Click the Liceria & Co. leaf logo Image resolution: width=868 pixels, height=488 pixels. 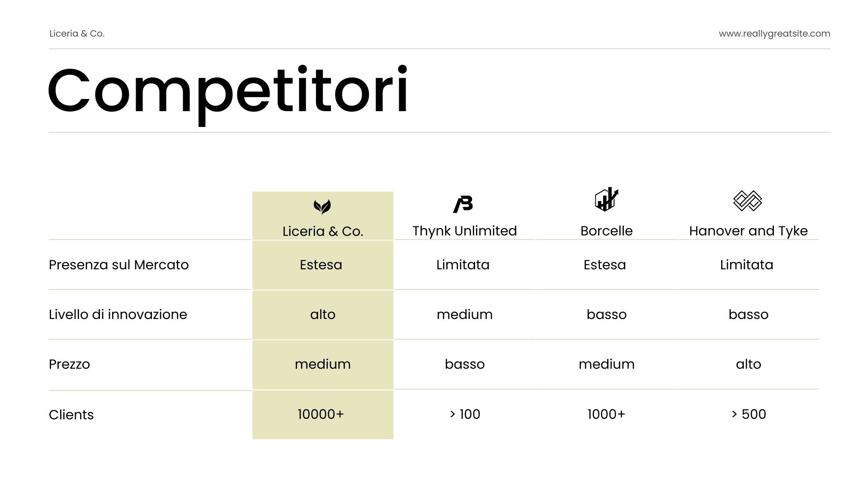[322, 207]
